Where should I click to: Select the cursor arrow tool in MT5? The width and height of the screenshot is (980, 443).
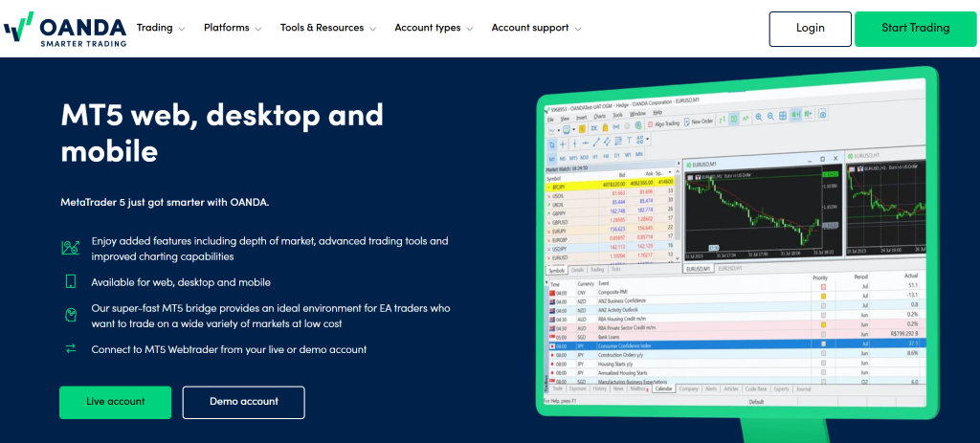(552, 145)
